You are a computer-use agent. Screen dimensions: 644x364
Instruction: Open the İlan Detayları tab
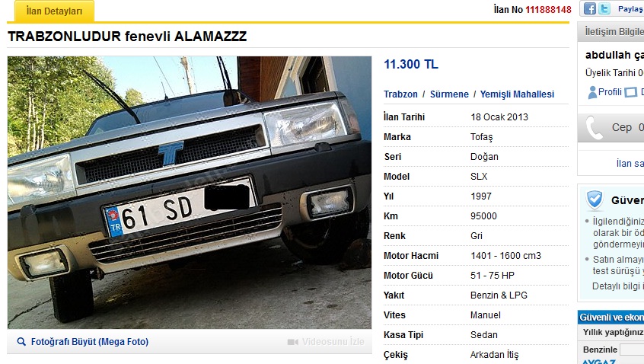click(x=54, y=11)
